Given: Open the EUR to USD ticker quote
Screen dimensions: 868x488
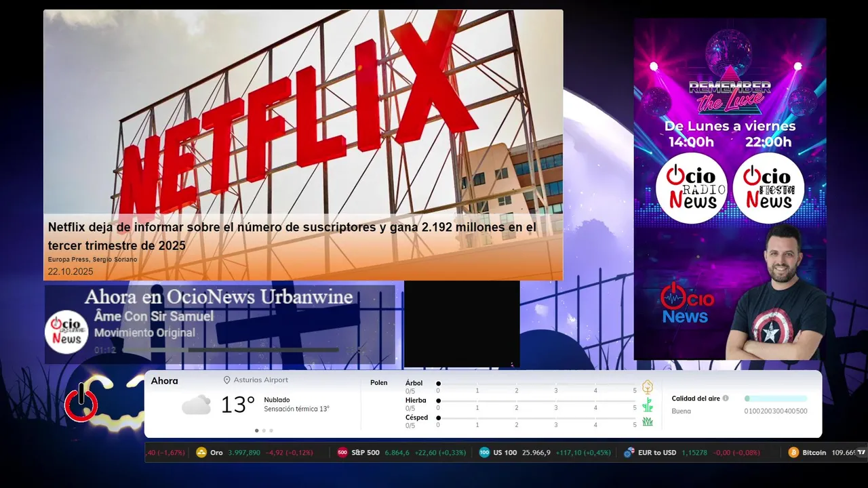Looking at the screenshot, I should 692,453.
